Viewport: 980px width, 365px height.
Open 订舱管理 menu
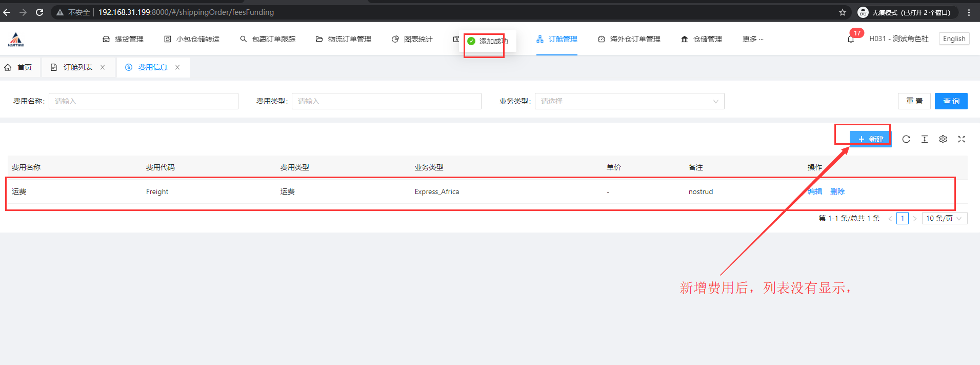coord(557,39)
